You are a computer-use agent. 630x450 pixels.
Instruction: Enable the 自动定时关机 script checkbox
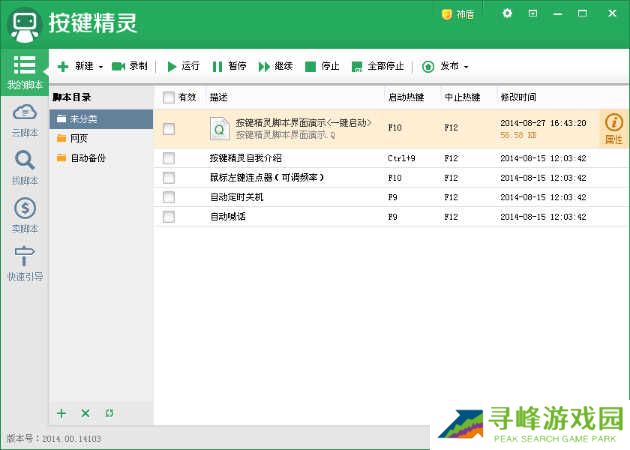tap(168, 197)
